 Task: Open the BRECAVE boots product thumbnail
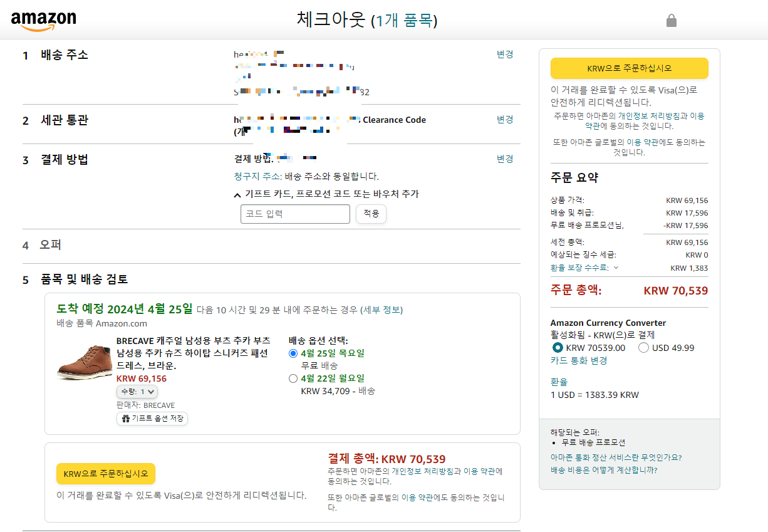point(85,362)
